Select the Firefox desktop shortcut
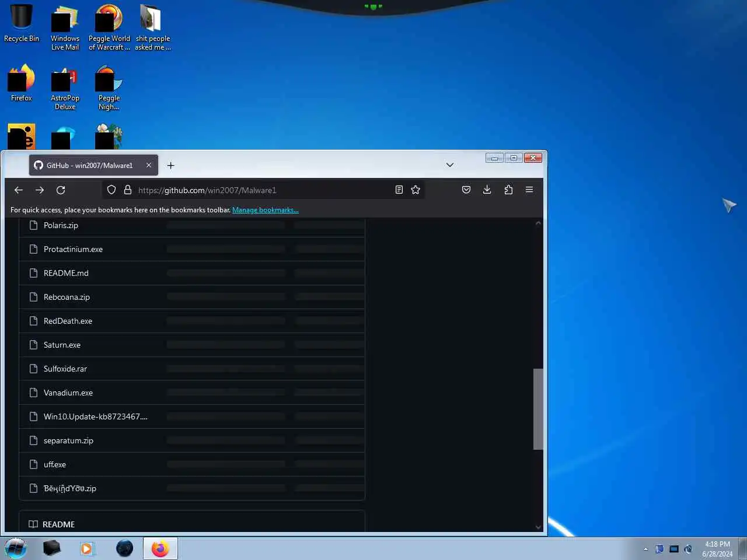This screenshot has width=747, height=560. pos(22,83)
